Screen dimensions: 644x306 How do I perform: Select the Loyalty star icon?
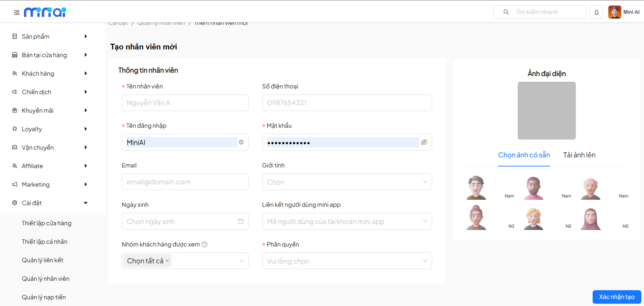[x=14, y=129]
